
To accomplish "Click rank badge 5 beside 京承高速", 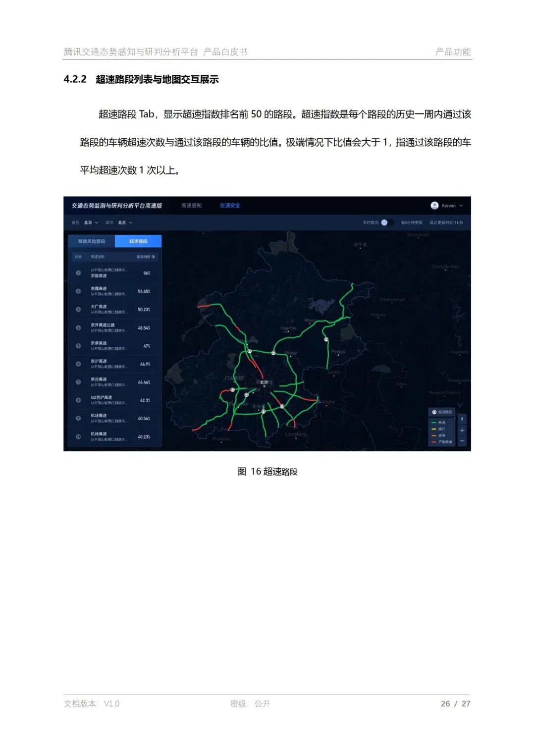I will click(78, 346).
